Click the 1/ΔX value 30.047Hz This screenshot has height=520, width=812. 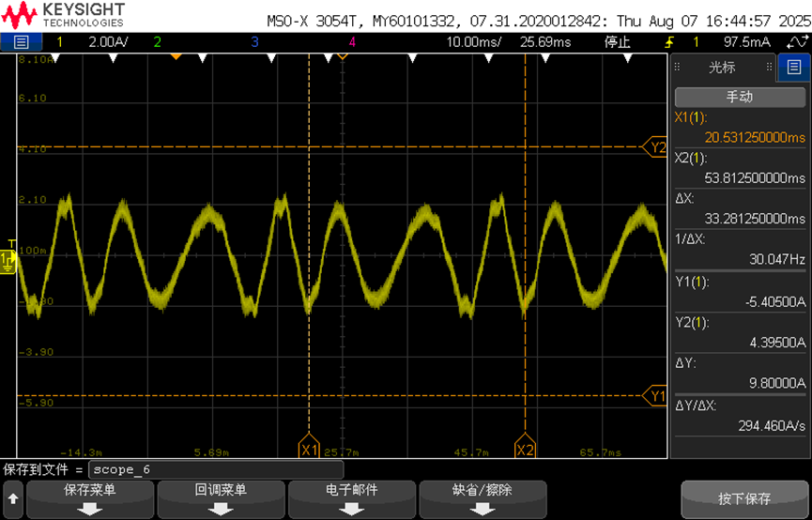(777, 259)
